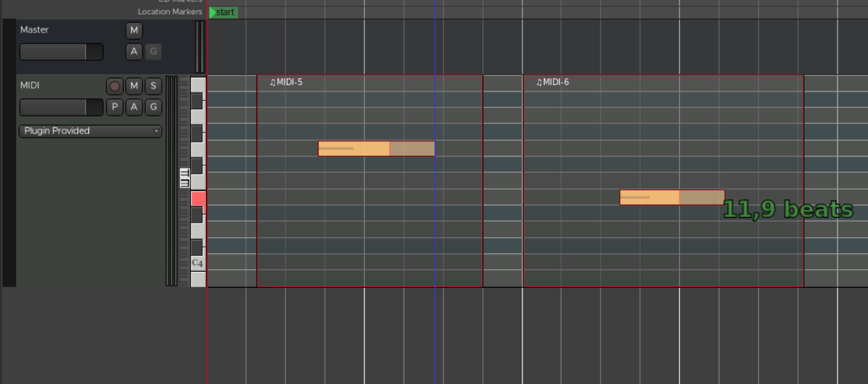868x384 pixels.
Task: Mute the MIDI track
Action: (134, 86)
